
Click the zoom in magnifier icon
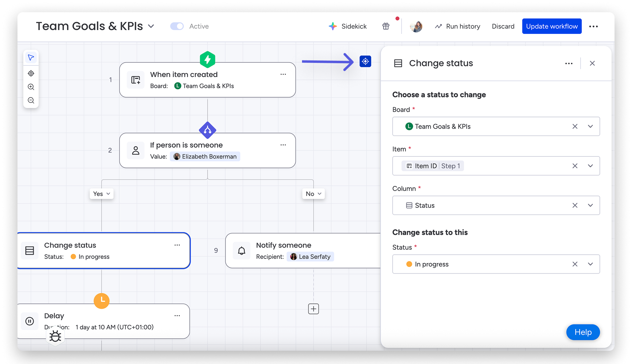tap(31, 87)
